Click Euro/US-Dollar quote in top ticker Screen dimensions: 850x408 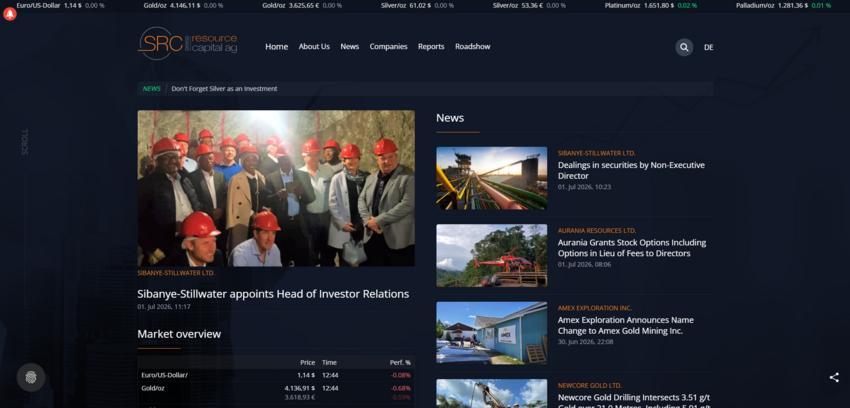[x=60, y=5]
